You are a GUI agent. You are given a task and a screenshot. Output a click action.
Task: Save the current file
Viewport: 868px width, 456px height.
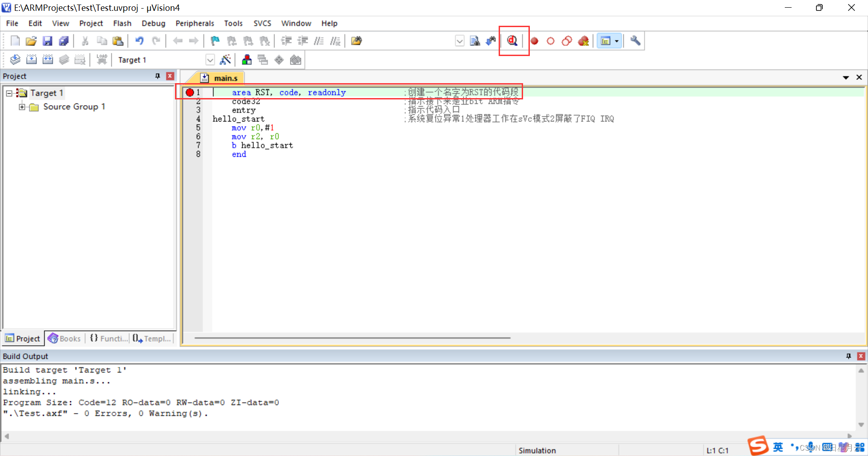coord(47,41)
